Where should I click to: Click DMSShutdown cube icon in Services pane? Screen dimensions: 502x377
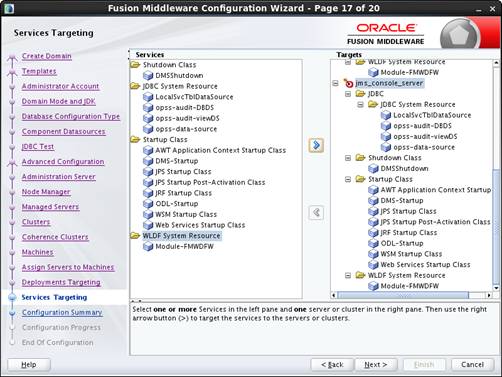(148, 76)
